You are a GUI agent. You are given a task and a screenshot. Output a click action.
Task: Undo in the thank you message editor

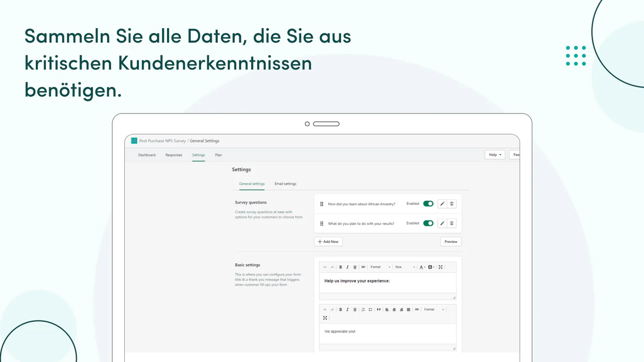tap(325, 310)
